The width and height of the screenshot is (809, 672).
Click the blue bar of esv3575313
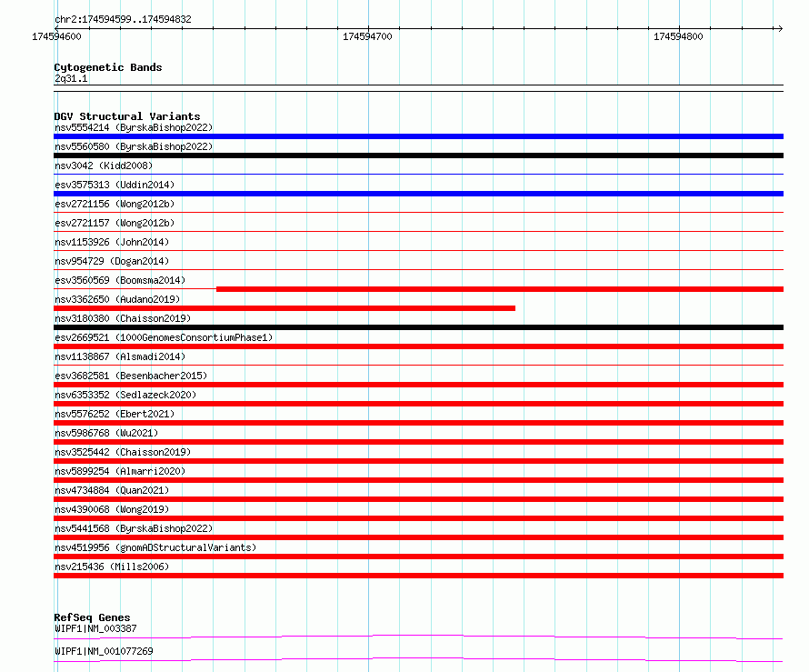418,194
